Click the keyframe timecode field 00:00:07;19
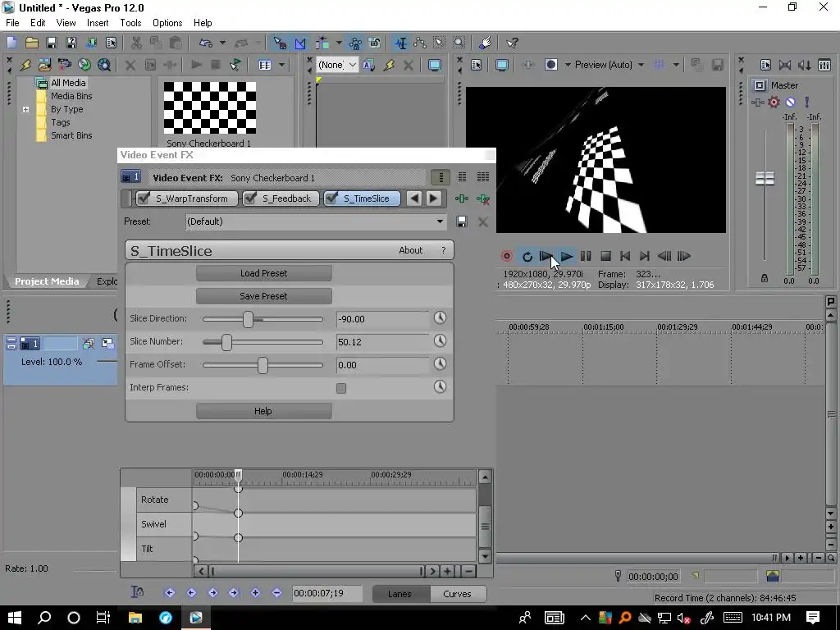The height and width of the screenshot is (630, 840). click(326, 593)
